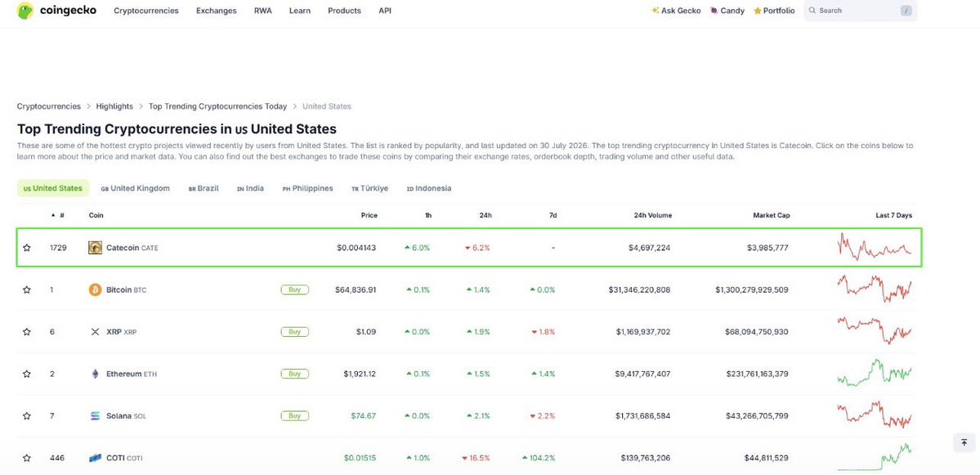This screenshot has width=980, height=475.
Task: Sort table by 1h column
Action: click(428, 216)
